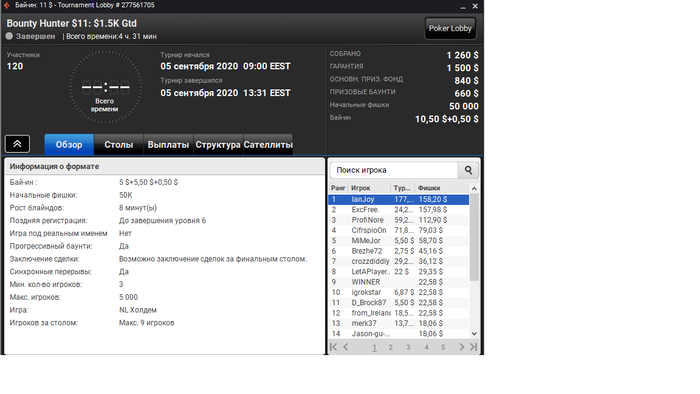
Task: Collapse the tournament header with double-chevron button
Action: pos(17,144)
